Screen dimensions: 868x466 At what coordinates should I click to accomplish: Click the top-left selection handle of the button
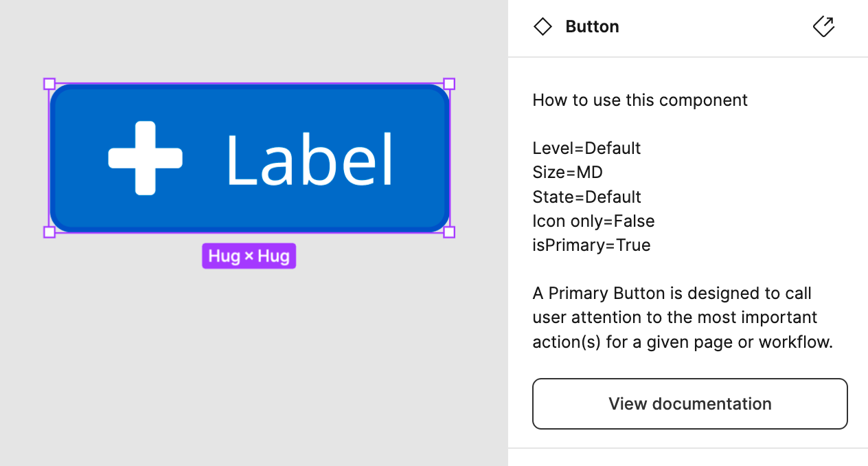click(49, 83)
